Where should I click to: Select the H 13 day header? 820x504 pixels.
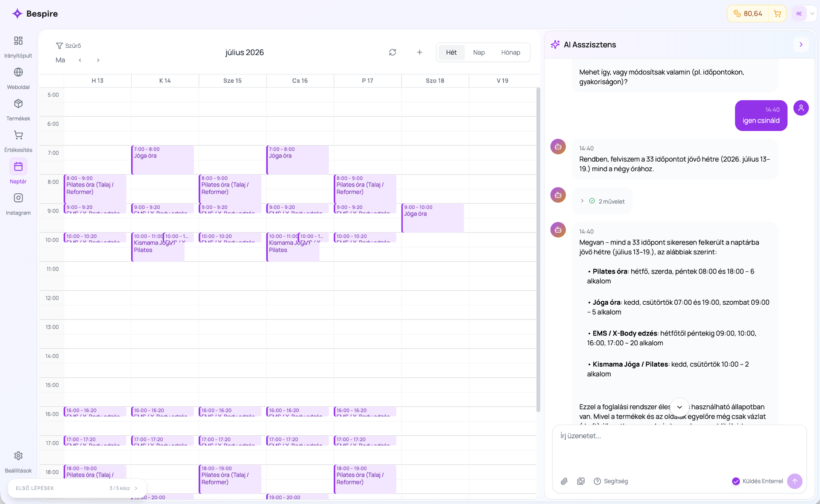click(97, 81)
